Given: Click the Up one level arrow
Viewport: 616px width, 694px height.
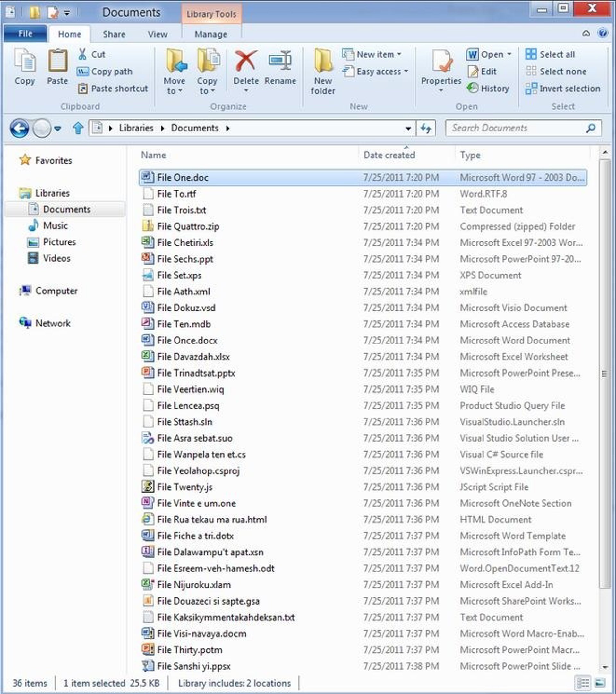Looking at the screenshot, I should coord(78,128).
